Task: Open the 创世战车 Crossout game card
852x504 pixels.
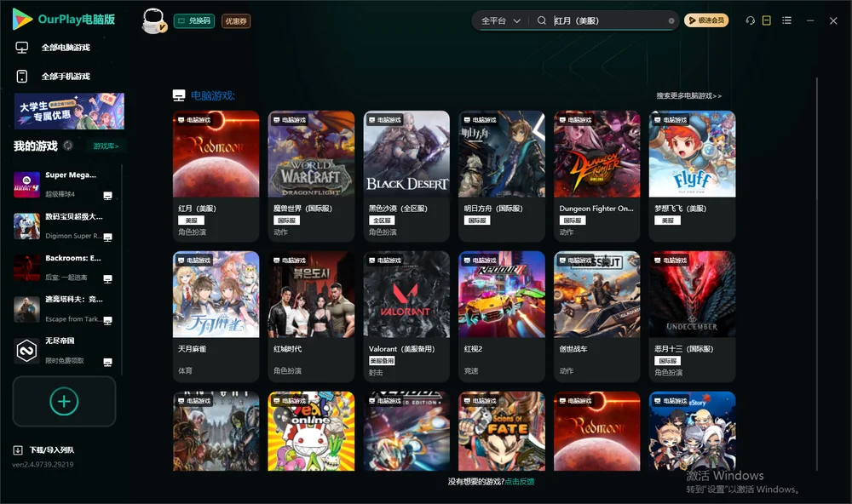Action: [x=597, y=316]
